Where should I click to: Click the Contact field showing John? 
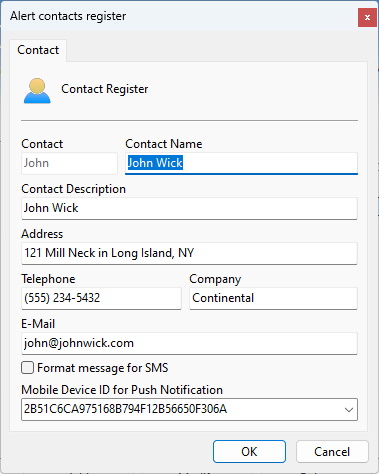pyautogui.click(x=69, y=163)
